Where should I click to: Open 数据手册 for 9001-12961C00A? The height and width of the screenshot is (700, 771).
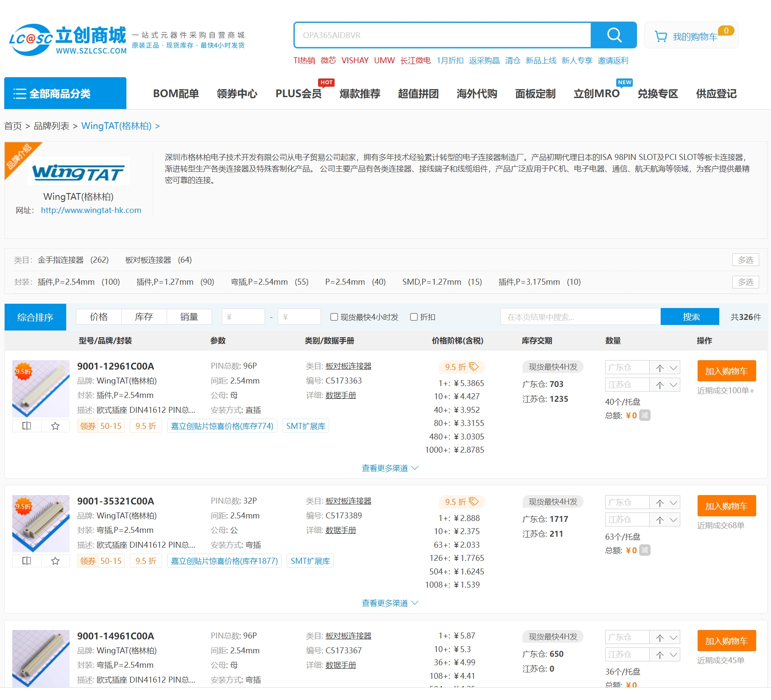tap(341, 395)
